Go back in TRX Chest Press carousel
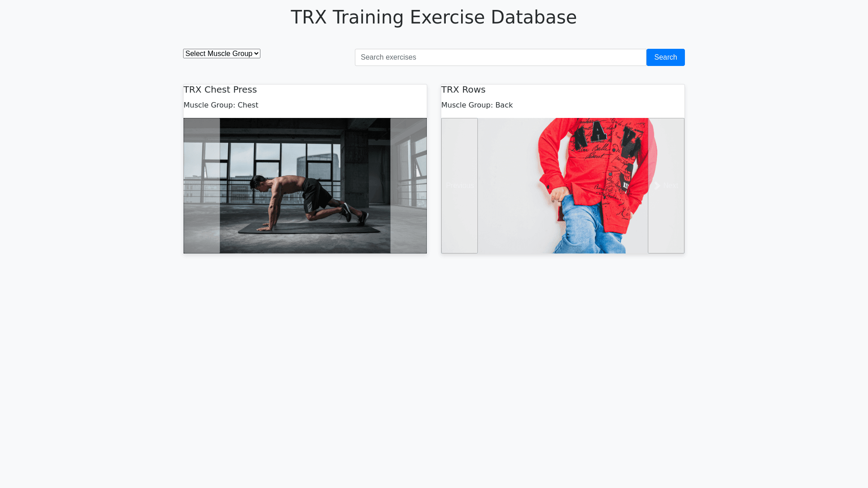The height and width of the screenshot is (488, 868). [x=202, y=186]
